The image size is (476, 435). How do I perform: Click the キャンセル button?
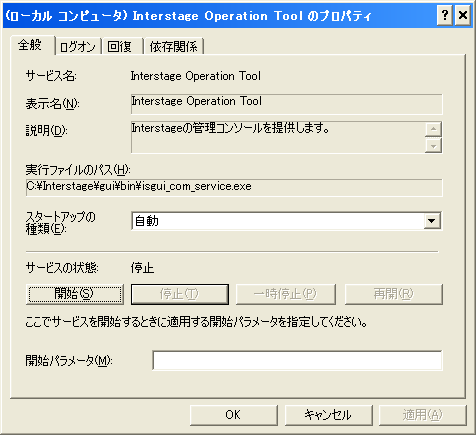click(328, 415)
